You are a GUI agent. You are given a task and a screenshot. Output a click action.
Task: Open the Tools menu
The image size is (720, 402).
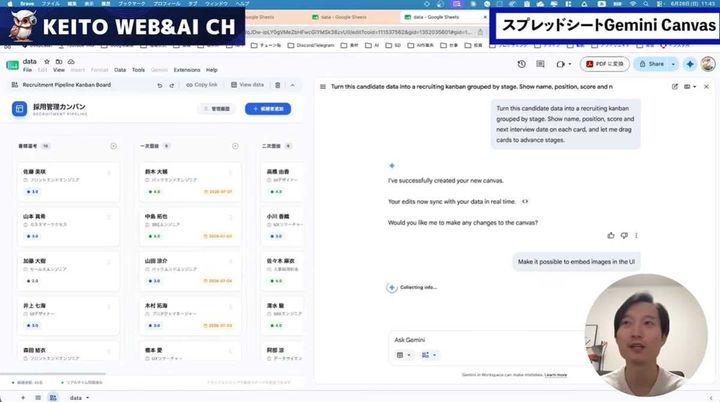[x=138, y=70]
